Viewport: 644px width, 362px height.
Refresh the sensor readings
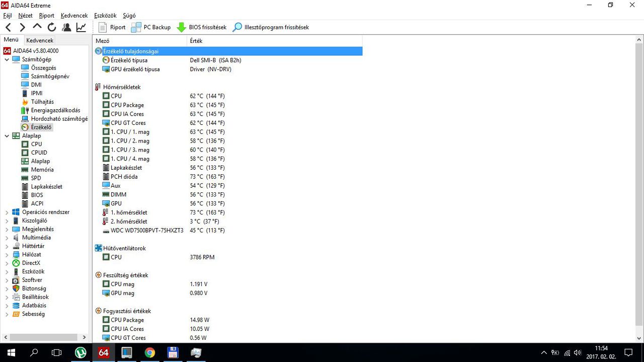pyautogui.click(x=51, y=27)
